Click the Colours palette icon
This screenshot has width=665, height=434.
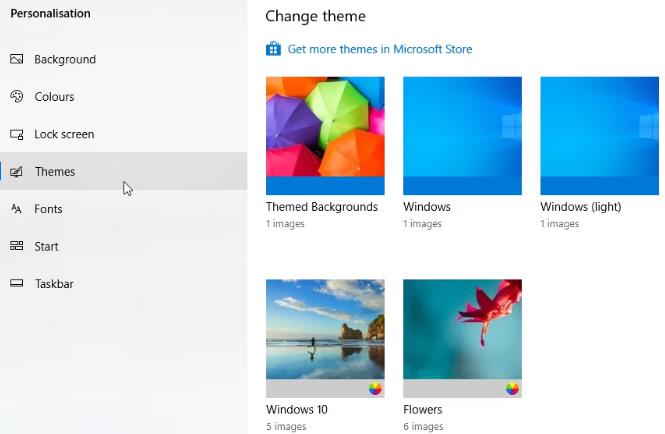17,96
